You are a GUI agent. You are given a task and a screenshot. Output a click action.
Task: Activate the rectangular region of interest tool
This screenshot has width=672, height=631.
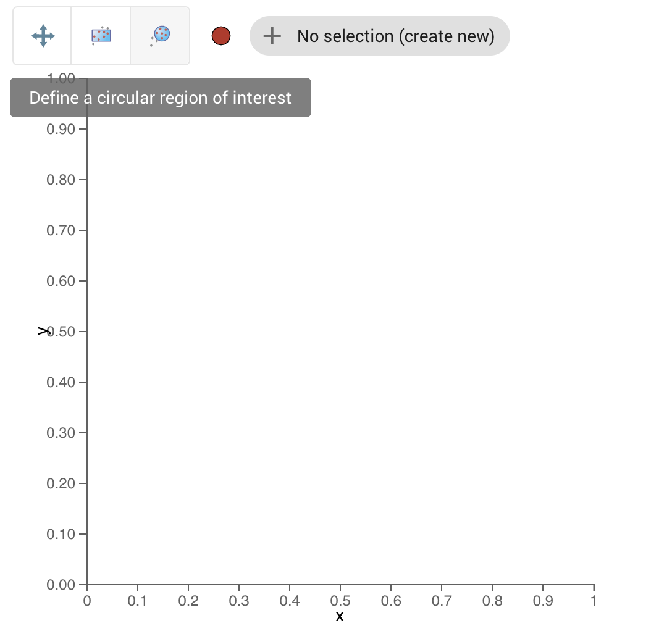[100, 35]
